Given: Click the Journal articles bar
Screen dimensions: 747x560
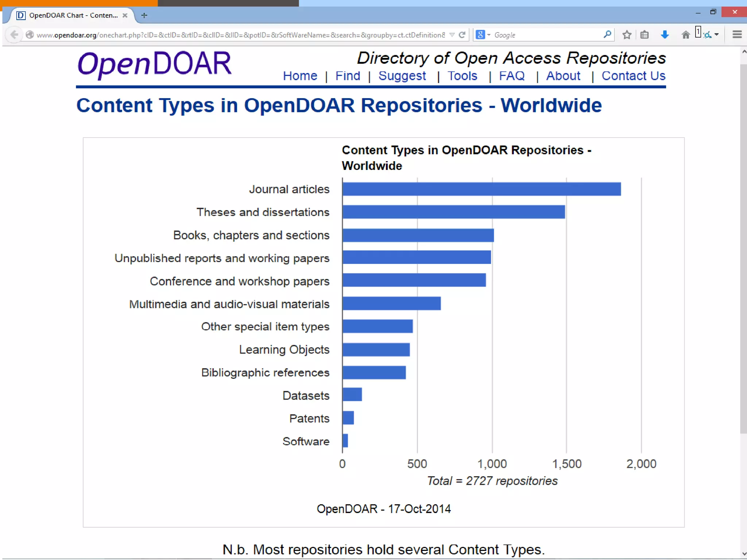Looking at the screenshot, I should click(x=481, y=189).
